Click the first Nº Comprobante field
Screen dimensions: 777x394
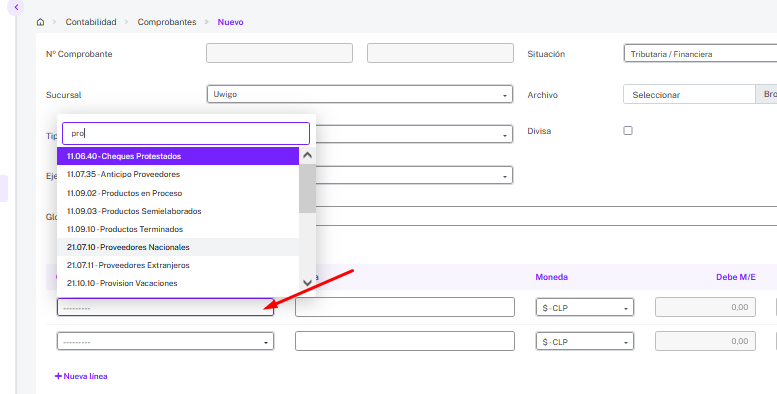279,53
